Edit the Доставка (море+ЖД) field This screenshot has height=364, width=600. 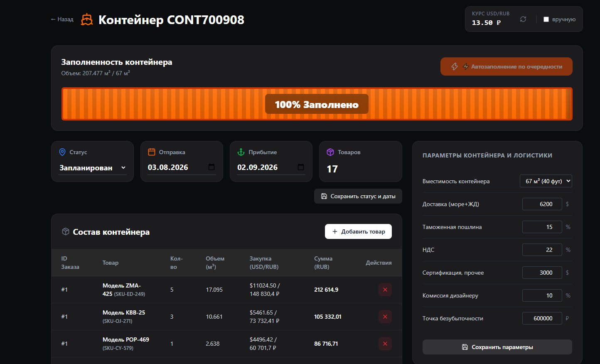click(x=542, y=204)
